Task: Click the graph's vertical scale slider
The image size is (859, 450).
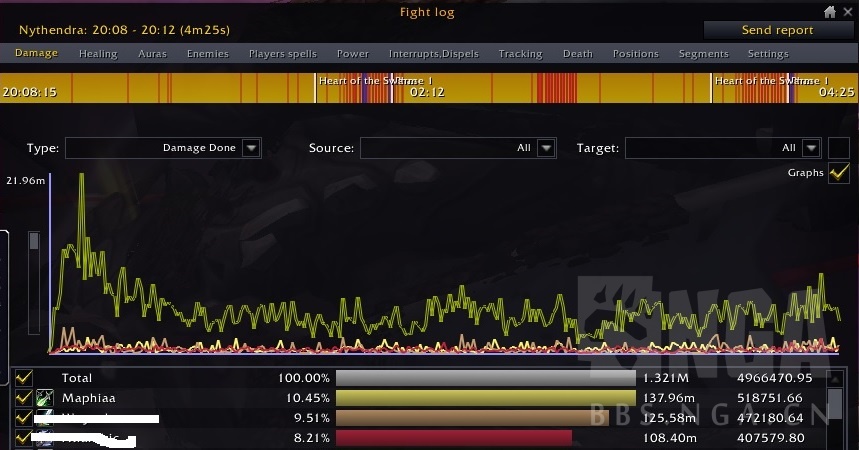Action: 34,242
